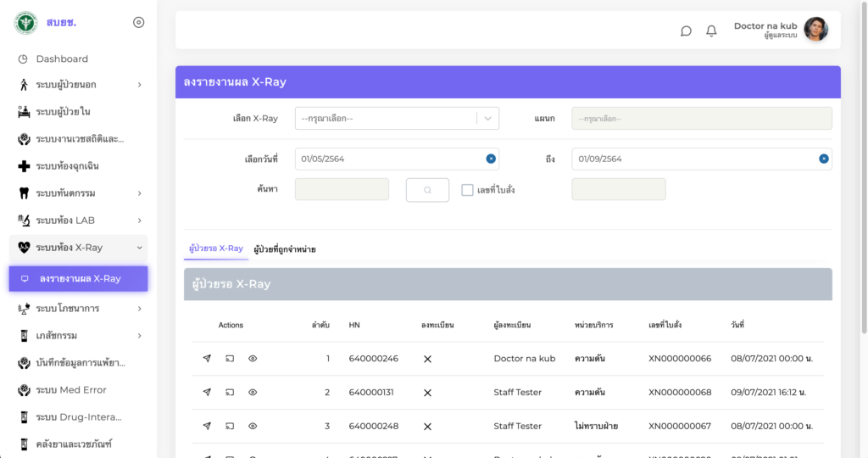Image resolution: width=868 pixels, height=458 pixels.
Task: Click the sidebar collapse circle icon
Action: coord(139,23)
